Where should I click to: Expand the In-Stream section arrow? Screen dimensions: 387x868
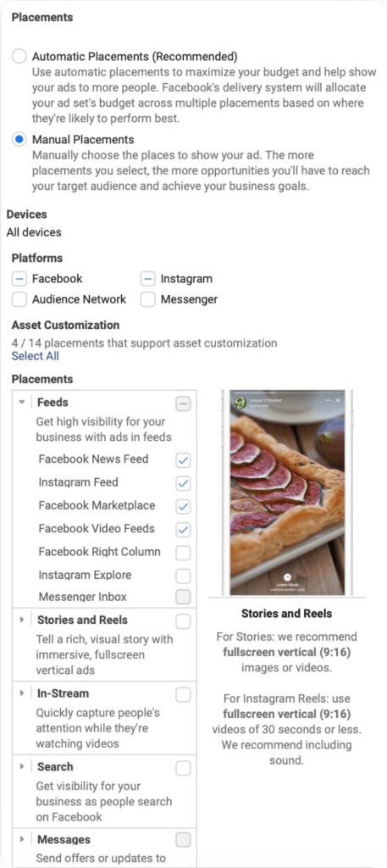[22, 693]
